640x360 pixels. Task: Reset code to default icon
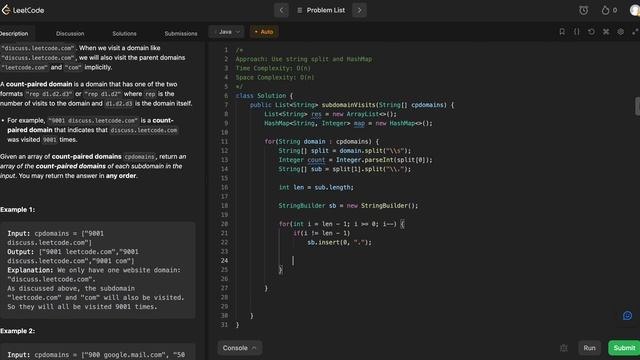coord(591,31)
